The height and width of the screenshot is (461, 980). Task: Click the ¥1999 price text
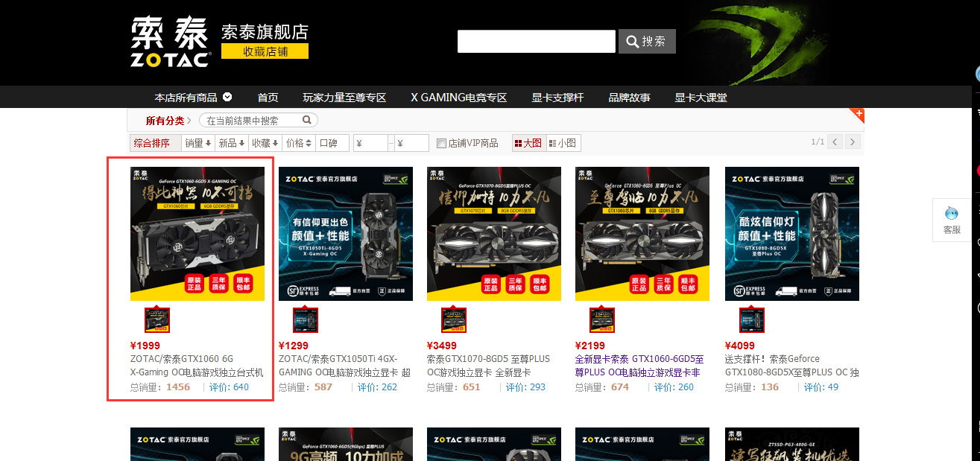(145, 346)
